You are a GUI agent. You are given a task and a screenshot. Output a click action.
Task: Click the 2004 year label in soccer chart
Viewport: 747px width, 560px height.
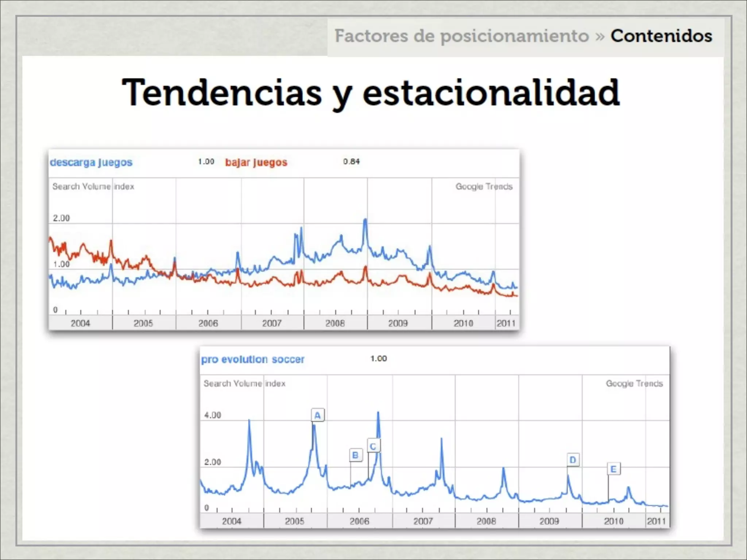point(232,521)
